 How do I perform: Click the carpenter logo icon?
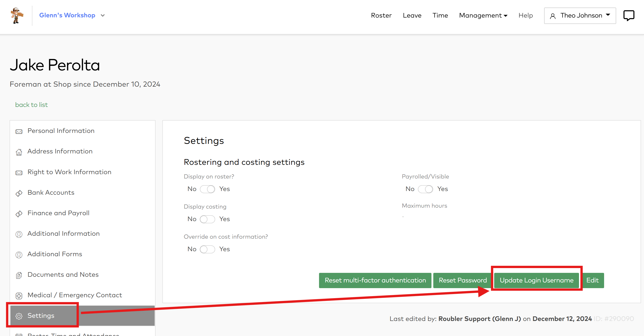pyautogui.click(x=17, y=16)
